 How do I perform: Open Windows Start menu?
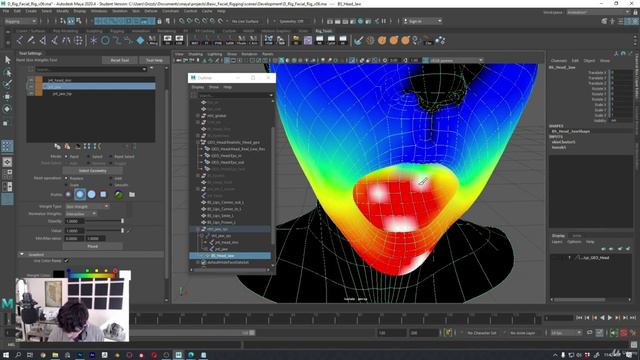click(6, 355)
